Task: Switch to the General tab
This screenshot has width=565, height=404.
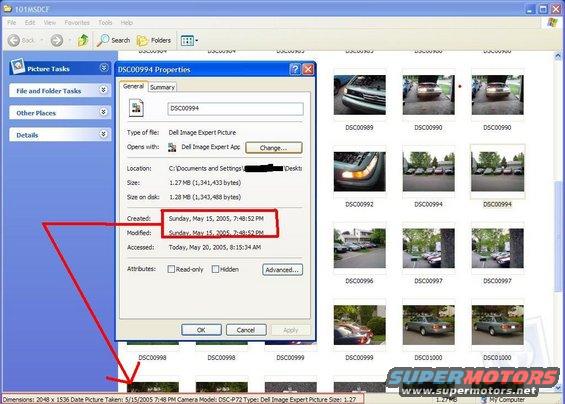Action: pyautogui.click(x=133, y=86)
